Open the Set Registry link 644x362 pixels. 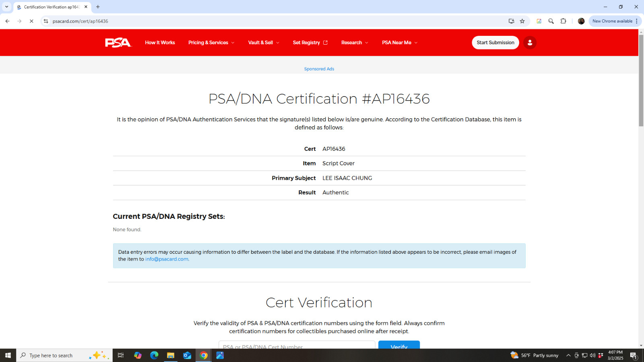pos(310,43)
